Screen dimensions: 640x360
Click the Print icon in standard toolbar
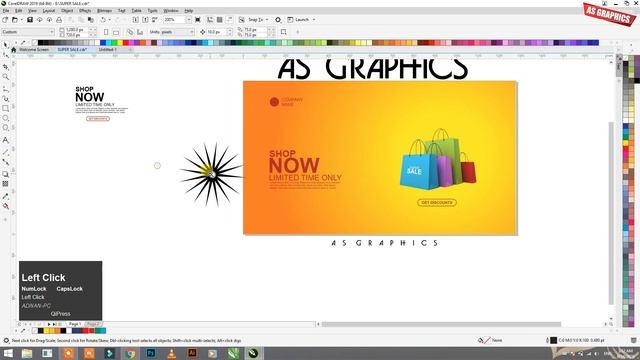59,20
